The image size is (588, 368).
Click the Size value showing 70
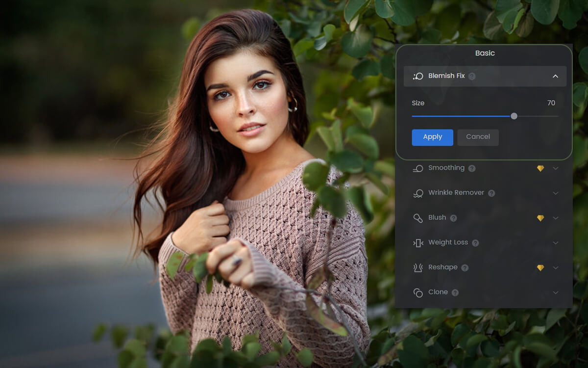[x=551, y=103]
